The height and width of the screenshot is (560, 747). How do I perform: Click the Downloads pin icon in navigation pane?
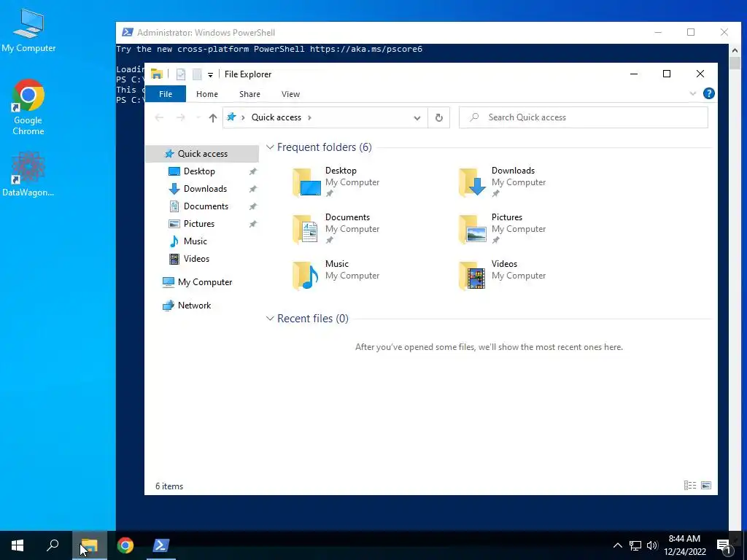253,189
